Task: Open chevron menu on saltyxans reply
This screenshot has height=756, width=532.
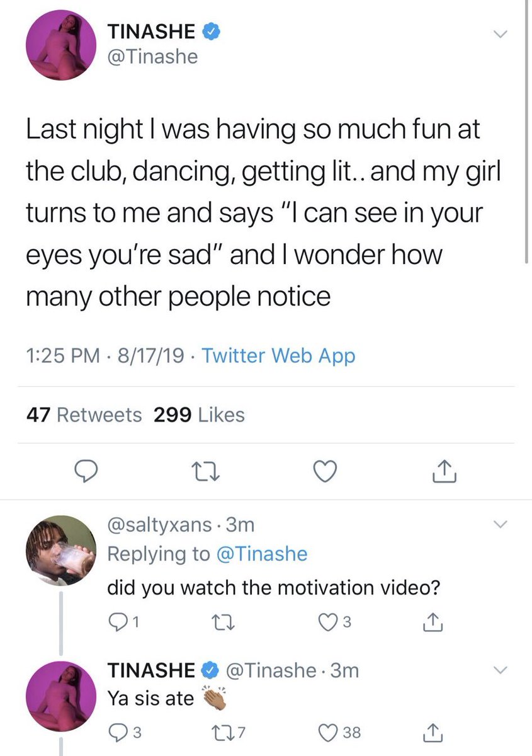Action: tap(499, 524)
